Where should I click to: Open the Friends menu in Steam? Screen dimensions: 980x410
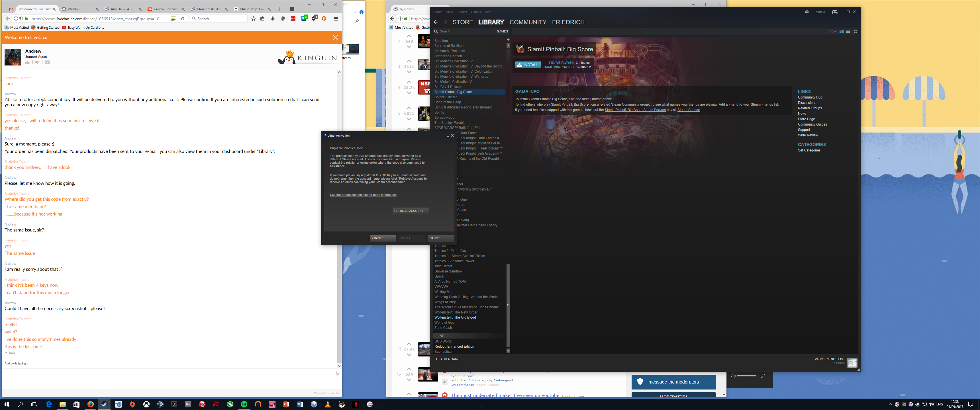point(462,12)
